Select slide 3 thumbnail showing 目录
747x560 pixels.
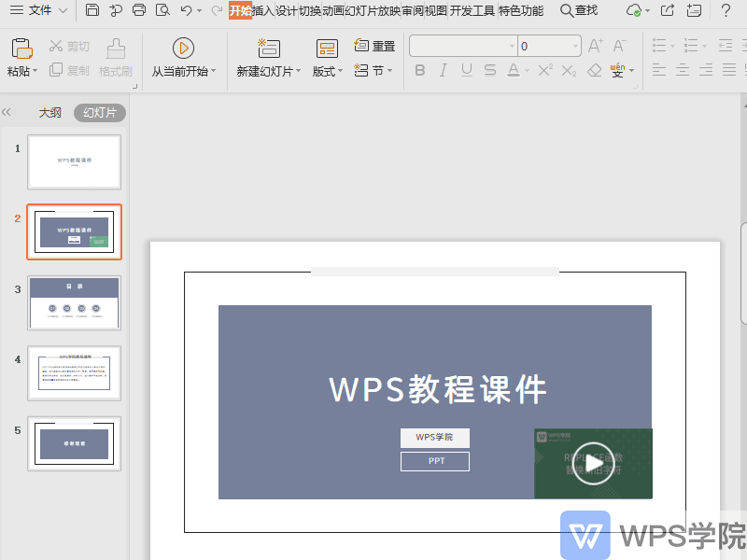[75, 301]
